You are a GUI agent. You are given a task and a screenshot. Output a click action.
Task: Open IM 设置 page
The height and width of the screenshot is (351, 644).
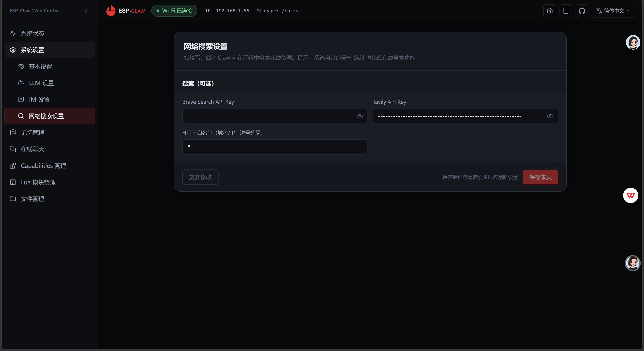point(50,99)
